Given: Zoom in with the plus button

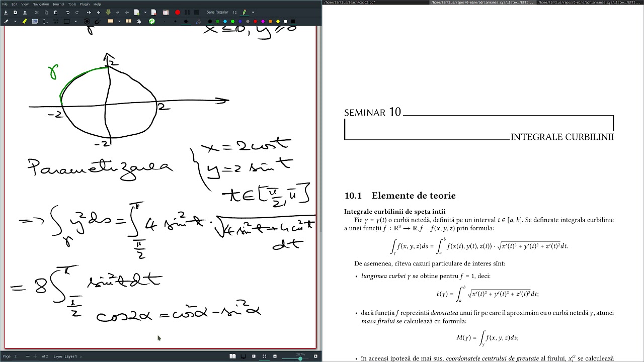Looking at the screenshot, I should 316,356.
